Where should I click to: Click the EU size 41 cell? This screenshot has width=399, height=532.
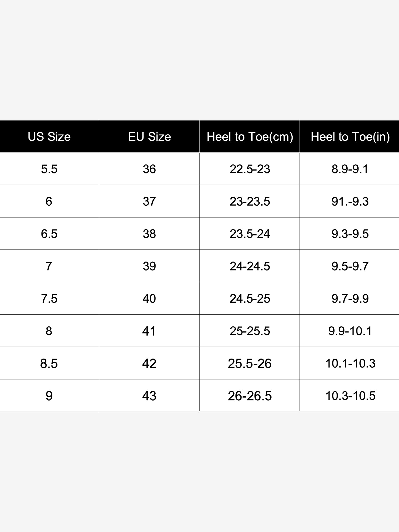[149, 331]
